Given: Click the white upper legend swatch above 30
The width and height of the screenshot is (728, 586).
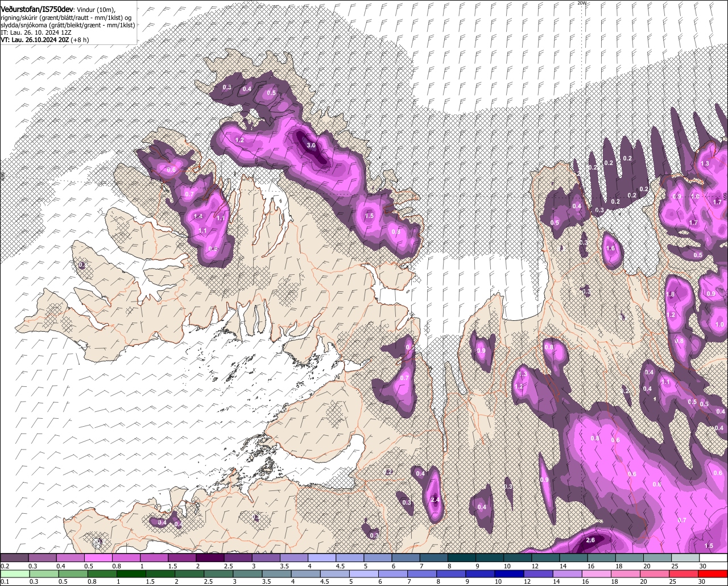Looking at the screenshot, I should pyautogui.click(x=713, y=558).
